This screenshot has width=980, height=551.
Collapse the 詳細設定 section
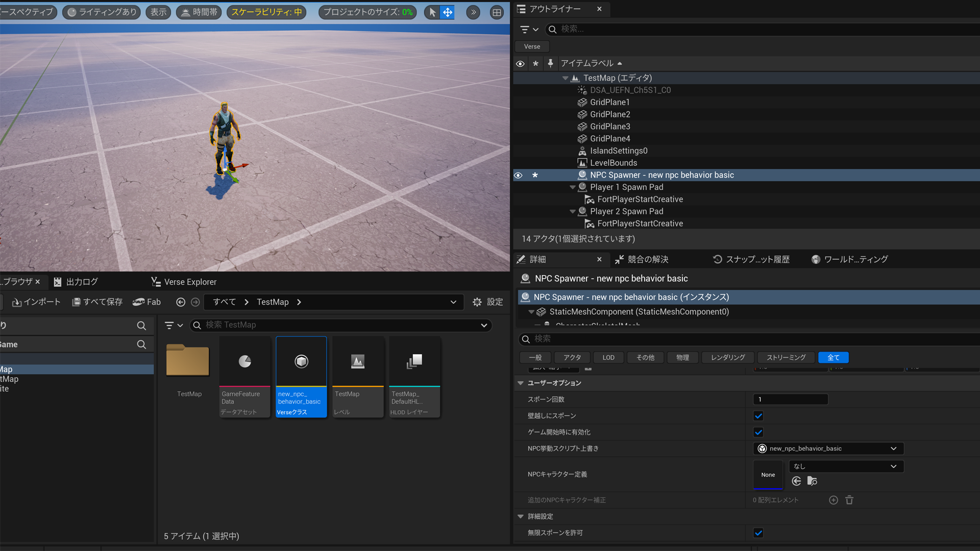521,516
